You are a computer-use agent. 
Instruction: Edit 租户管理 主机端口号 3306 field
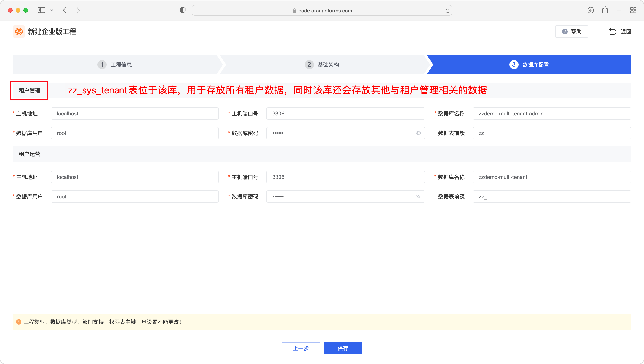pos(345,114)
